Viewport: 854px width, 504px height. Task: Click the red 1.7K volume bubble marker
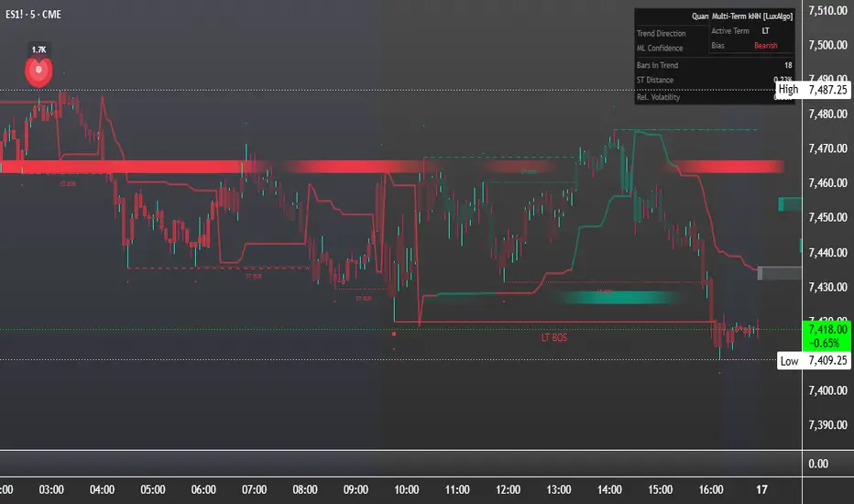coord(38,71)
